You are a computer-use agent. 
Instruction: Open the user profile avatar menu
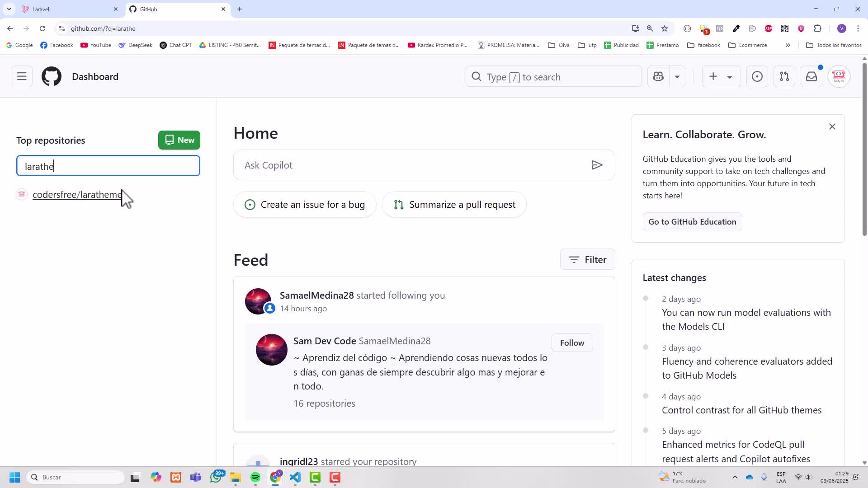(x=839, y=76)
